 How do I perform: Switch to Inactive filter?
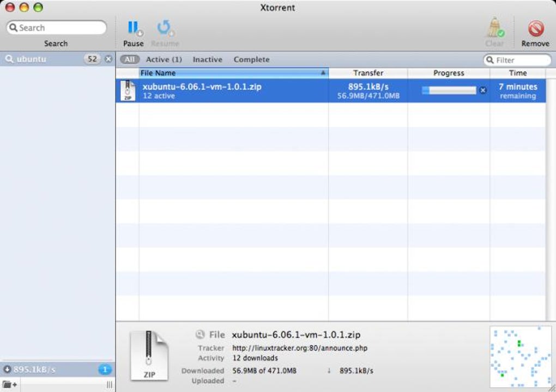[x=208, y=59]
